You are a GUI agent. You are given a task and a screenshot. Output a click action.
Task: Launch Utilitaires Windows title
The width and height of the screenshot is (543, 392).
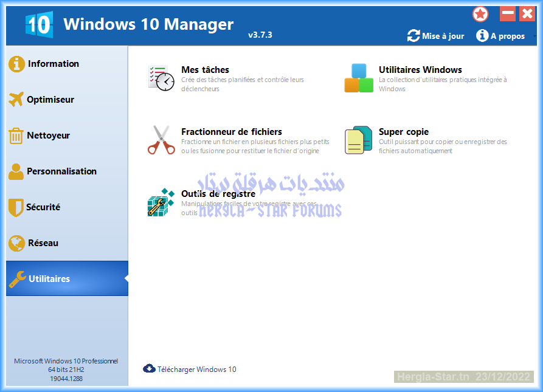(x=420, y=69)
